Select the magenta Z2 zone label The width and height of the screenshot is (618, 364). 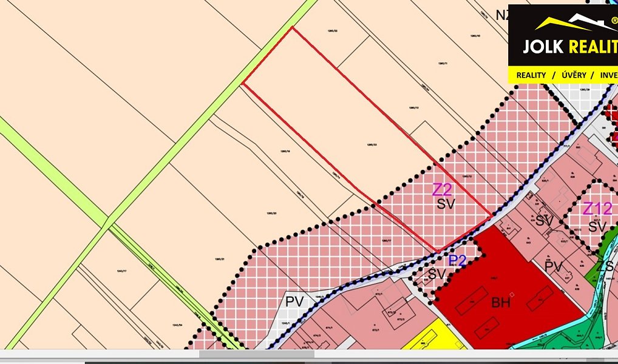click(442, 190)
